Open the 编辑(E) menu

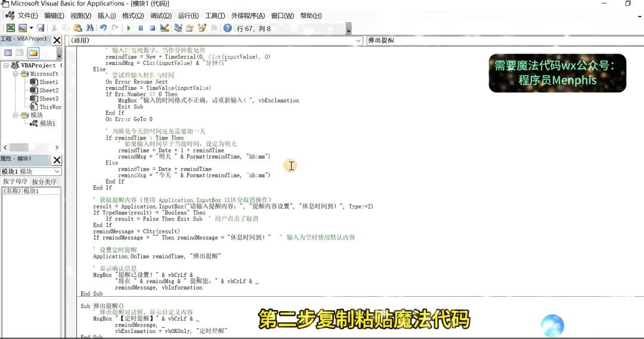pyautogui.click(x=54, y=15)
